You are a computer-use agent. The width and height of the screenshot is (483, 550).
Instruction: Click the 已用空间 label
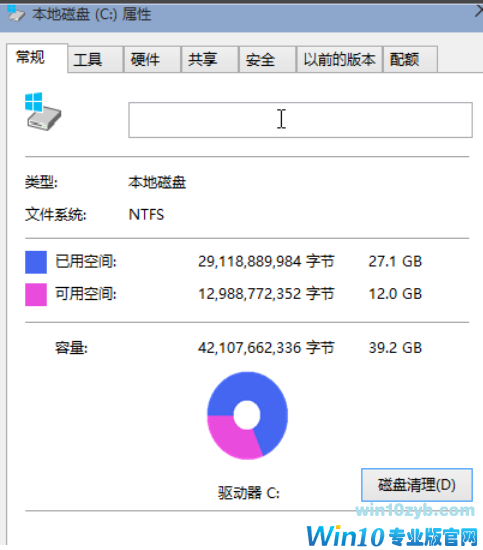(x=86, y=262)
